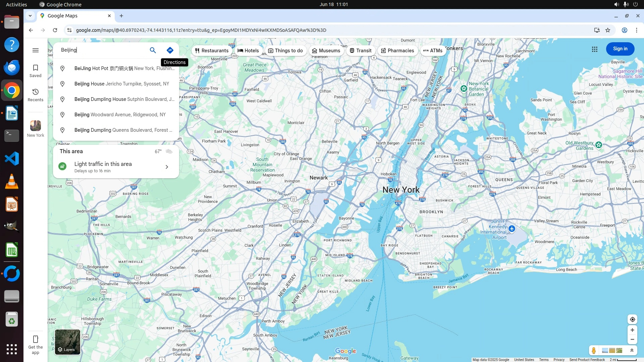
Task: Open the tab search dropdown arrow
Action: click(x=30, y=16)
